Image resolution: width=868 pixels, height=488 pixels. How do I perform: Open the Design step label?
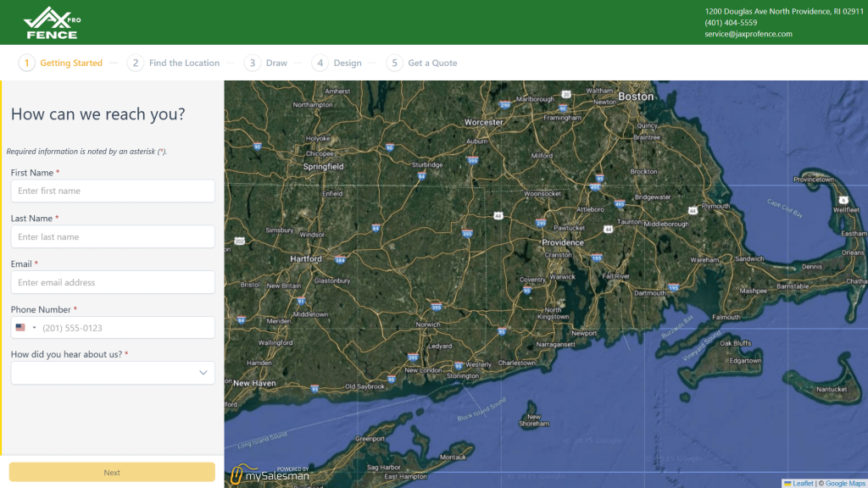tap(348, 63)
